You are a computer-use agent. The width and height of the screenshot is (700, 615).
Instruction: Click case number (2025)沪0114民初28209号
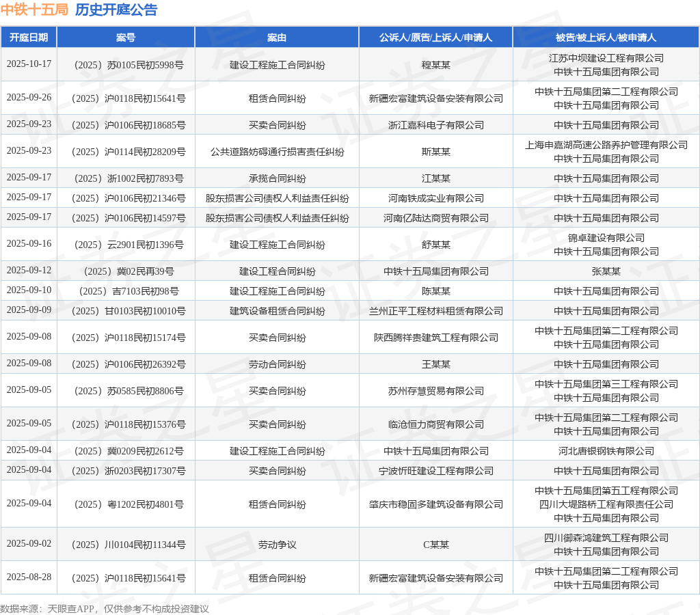(129, 152)
